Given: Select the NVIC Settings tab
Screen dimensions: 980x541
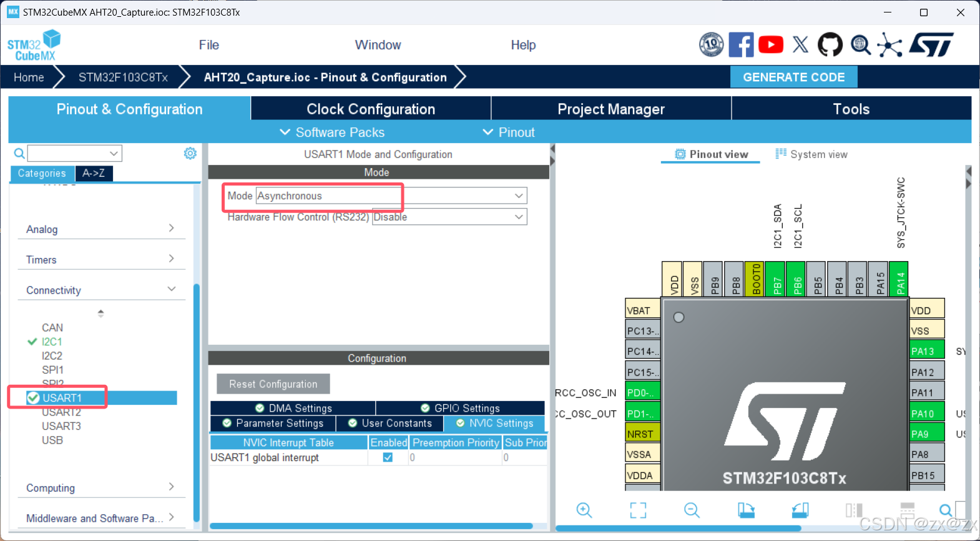Looking at the screenshot, I should (494, 424).
